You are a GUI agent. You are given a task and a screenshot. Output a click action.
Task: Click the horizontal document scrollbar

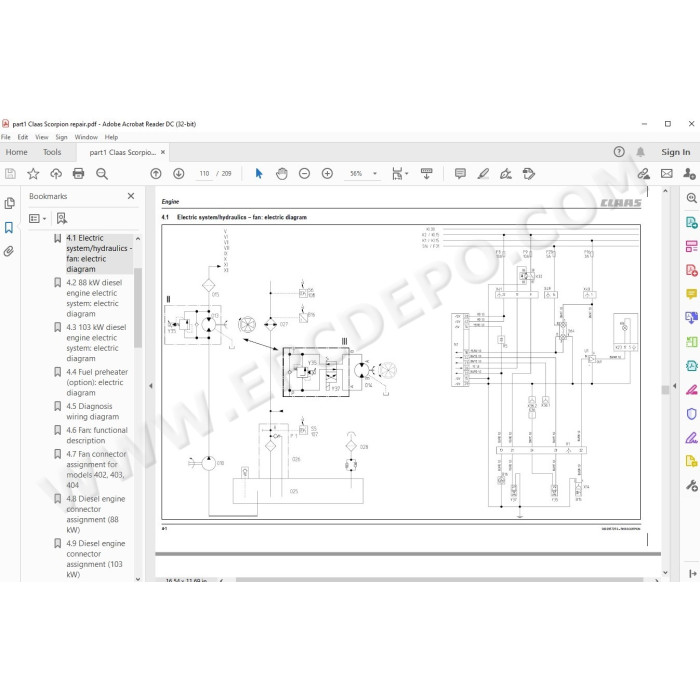[x=440, y=579]
